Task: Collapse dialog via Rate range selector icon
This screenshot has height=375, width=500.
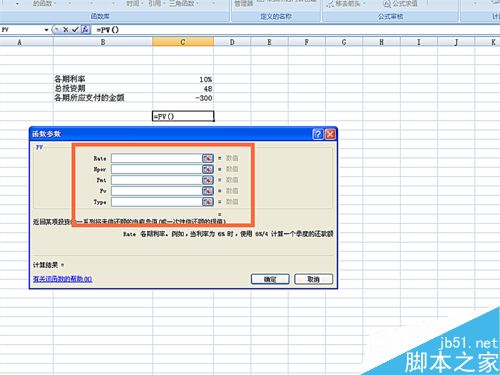Action: click(208, 158)
